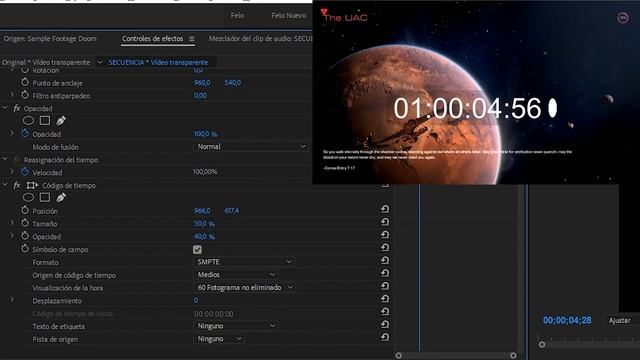
Task: Click the effect controls horizontal zoom scrollbar
Action: coord(456,356)
